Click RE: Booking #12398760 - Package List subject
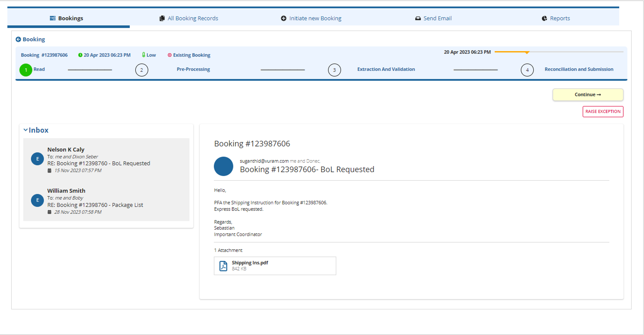This screenshot has width=644, height=335. coord(95,205)
